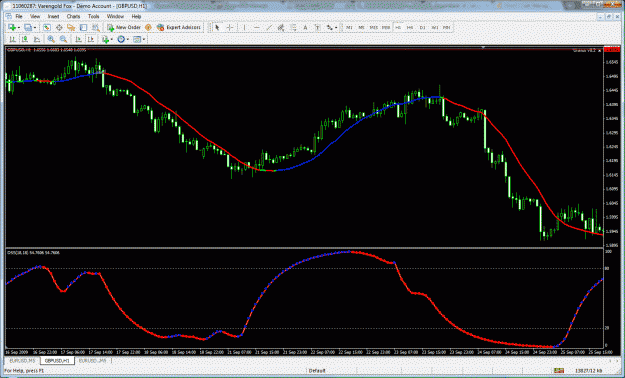Select the Candlesticks chart icon
The image size is (625, 378).
[x=25, y=39]
